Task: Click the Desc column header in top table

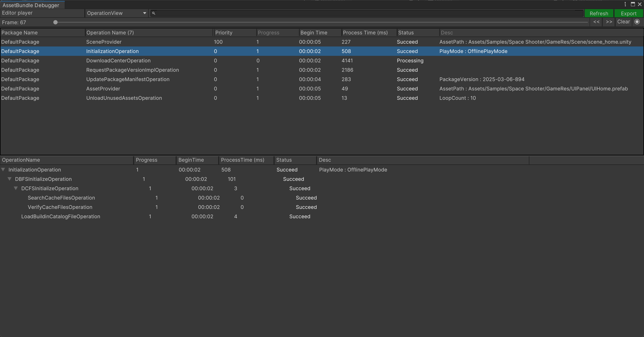Action: [541, 33]
